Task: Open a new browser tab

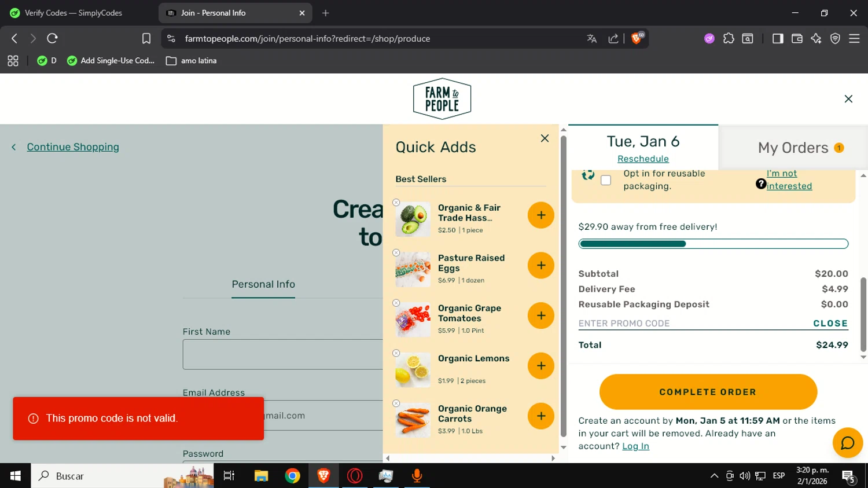Action: click(326, 13)
